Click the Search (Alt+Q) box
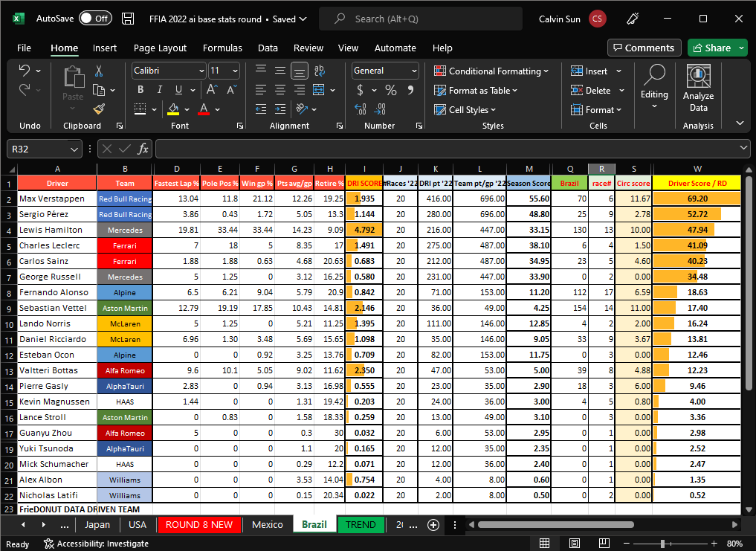The image size is (756, 551). (x=421, y=19)
